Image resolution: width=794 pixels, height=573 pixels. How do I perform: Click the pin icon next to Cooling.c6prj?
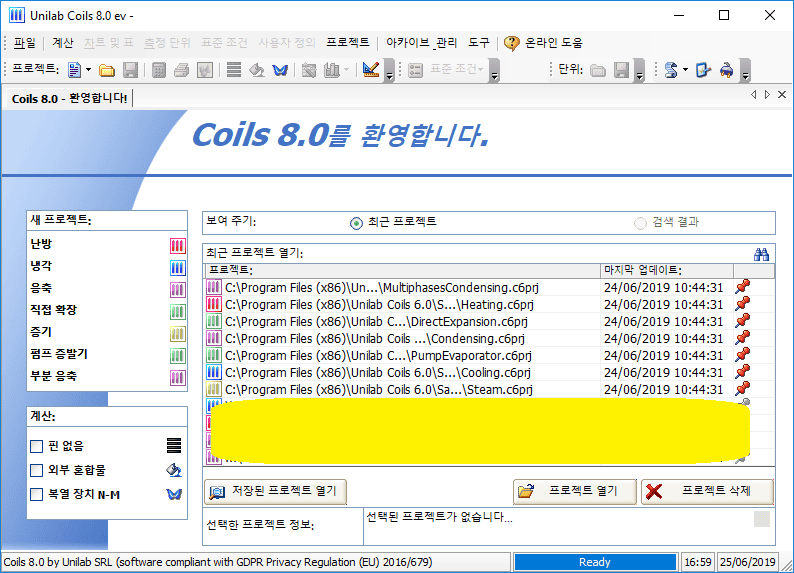(x=742, y=372)
